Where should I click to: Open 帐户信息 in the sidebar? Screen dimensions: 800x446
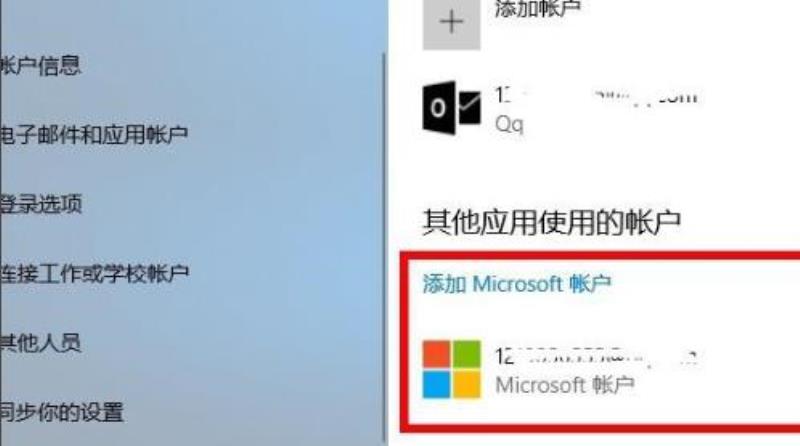41,65
